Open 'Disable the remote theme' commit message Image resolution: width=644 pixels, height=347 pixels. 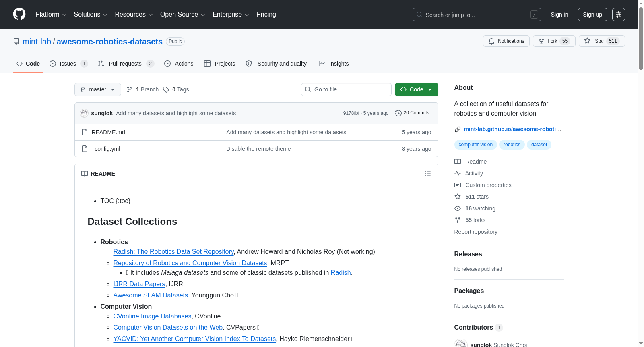(x=258, y=149)
